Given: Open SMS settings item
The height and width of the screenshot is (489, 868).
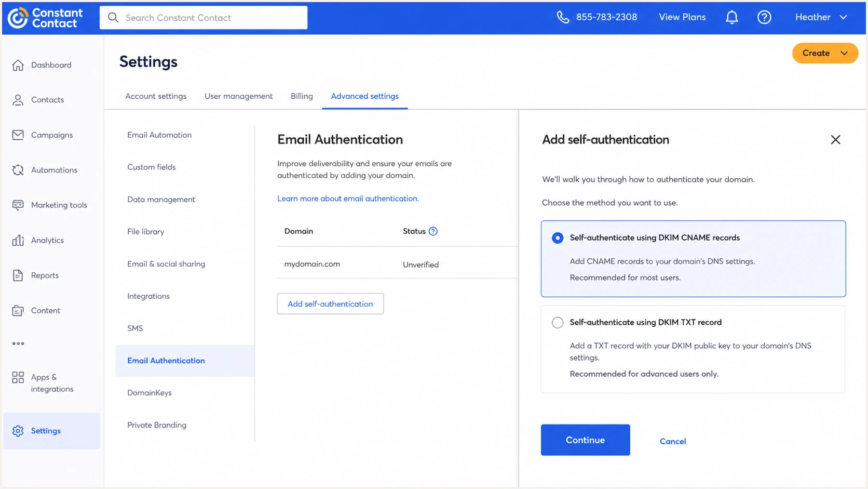Looking at the screenshot, I should [x=135, y=328].
